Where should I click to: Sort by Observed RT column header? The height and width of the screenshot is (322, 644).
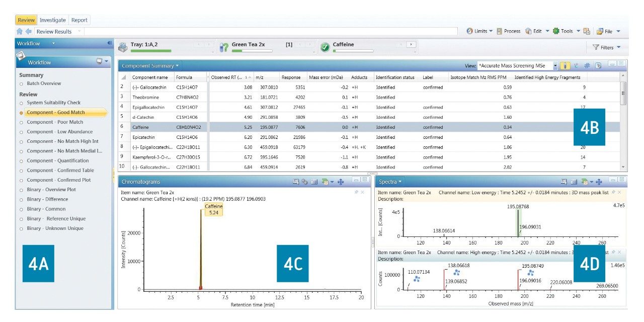coord(231,77)
